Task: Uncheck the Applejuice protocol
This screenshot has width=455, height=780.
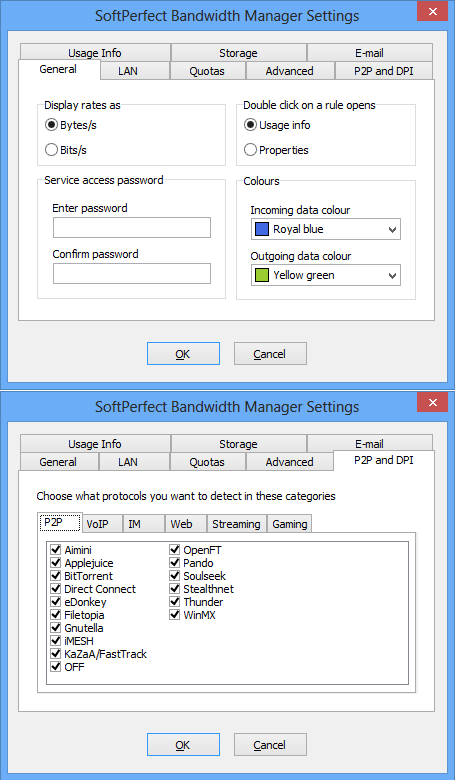Action: (56, 563)
